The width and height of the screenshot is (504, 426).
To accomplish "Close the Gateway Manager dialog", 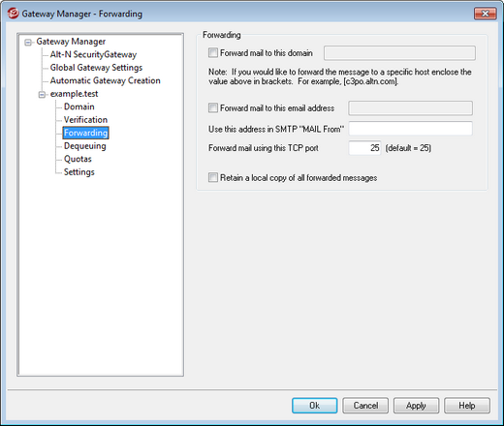I will (485, 14).
